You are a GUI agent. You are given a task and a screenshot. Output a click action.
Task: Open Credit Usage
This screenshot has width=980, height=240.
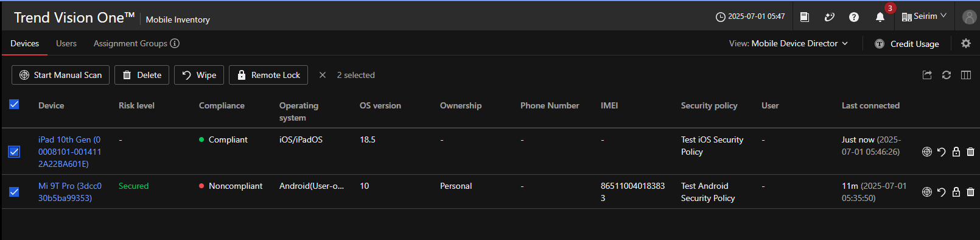coord(907,44)
